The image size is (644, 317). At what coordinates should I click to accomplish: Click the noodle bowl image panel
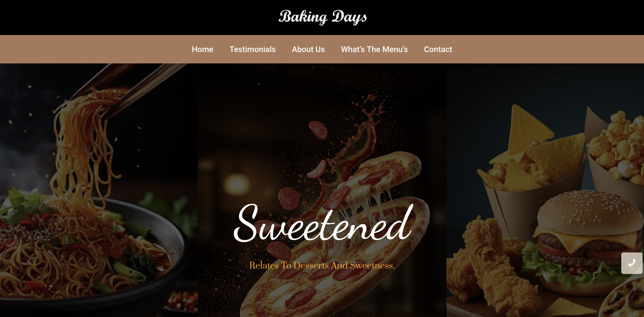coord(99,190)
